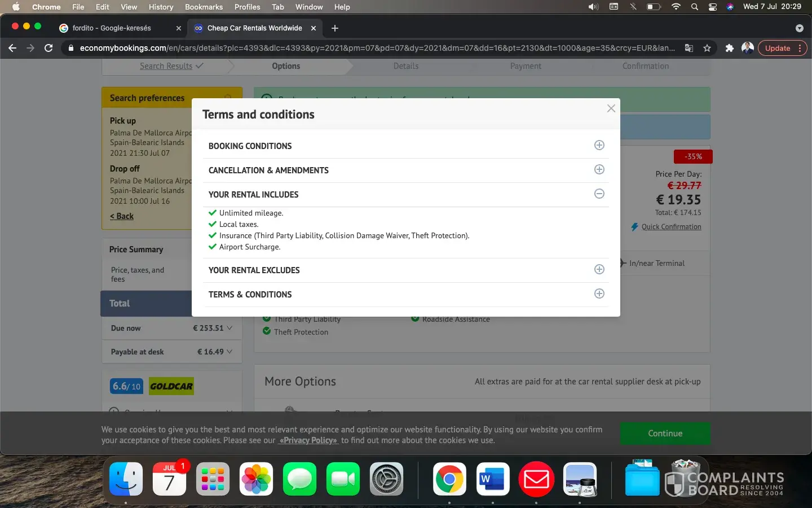Close the Terms and conditions dialog
812x508 pixels.
click(611, 108)
